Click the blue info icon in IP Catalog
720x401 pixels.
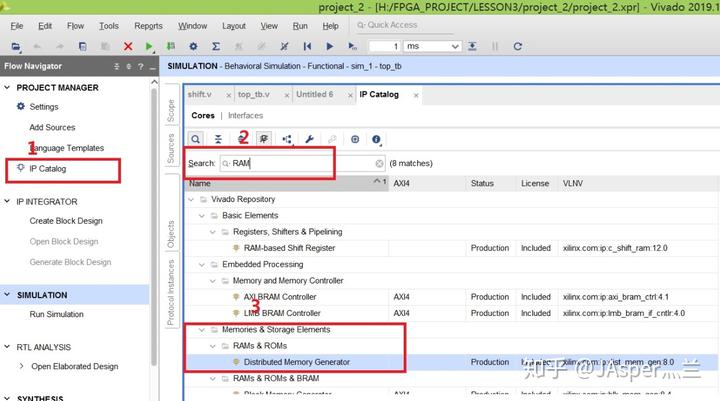click(377, 139)
